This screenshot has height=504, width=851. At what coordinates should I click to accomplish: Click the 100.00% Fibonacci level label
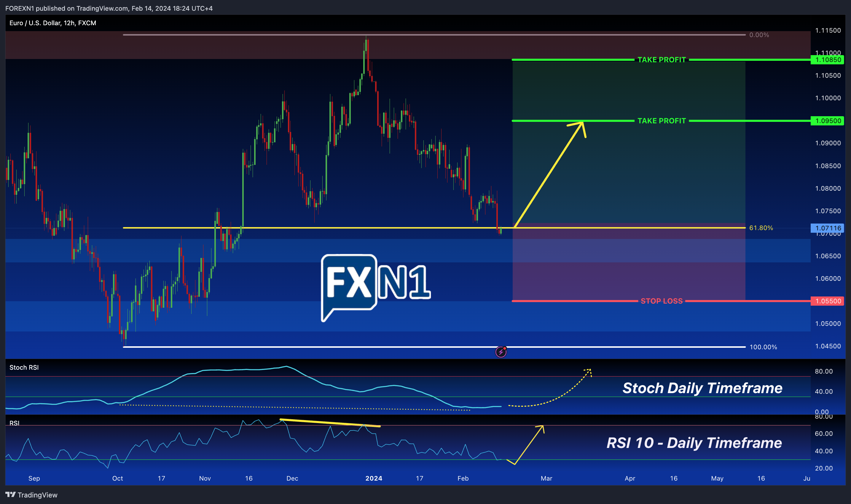pos(763,347)
